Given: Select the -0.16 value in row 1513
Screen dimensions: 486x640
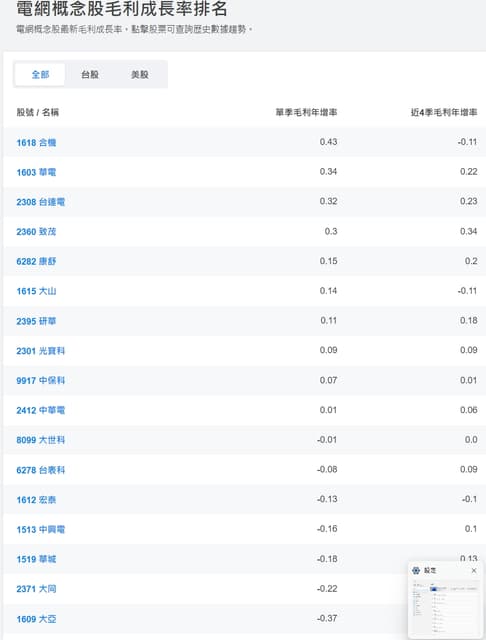Looking at the screenshot, I should [327, 529].
